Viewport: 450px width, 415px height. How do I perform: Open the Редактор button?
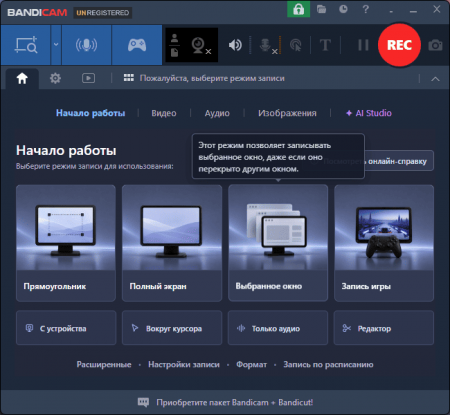(384, 328)
